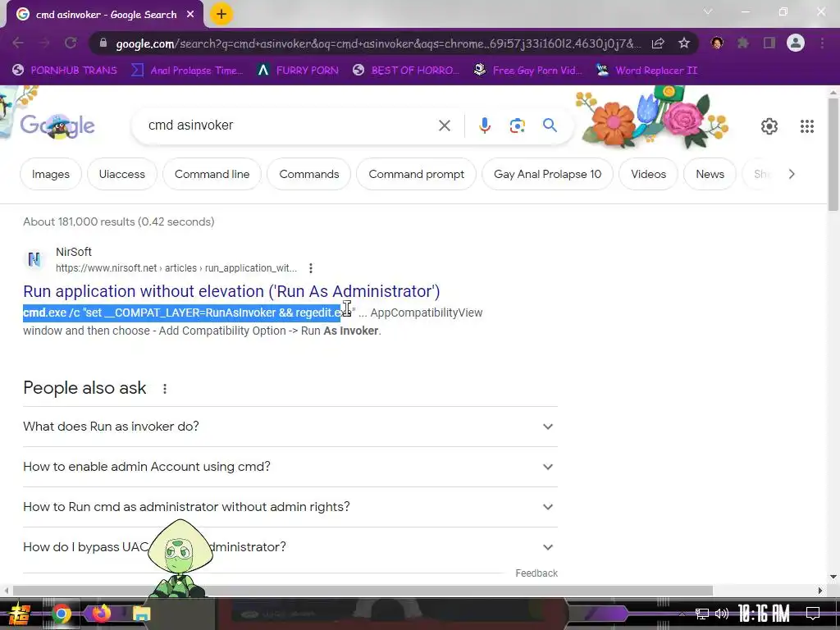Open the NirSoft result's three-dot options
Viewport: 840px width, 630px height.
pyautogui.click(x=311, y=268)
